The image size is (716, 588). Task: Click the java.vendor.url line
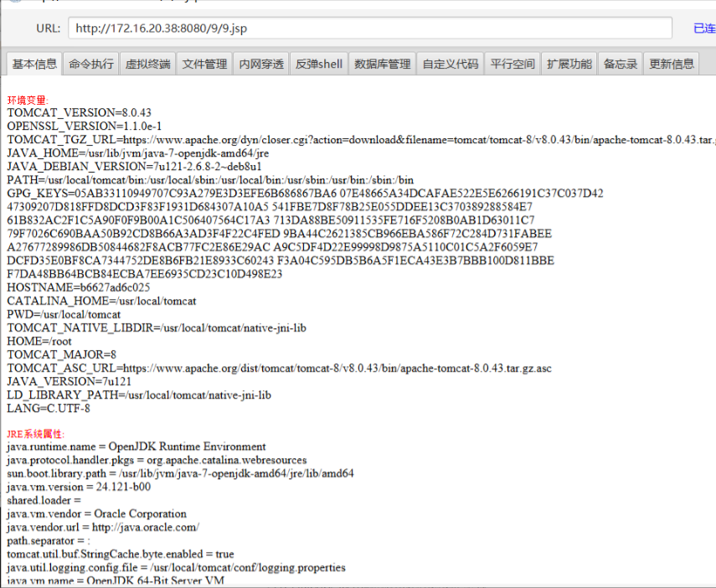(x=103, y=527)
